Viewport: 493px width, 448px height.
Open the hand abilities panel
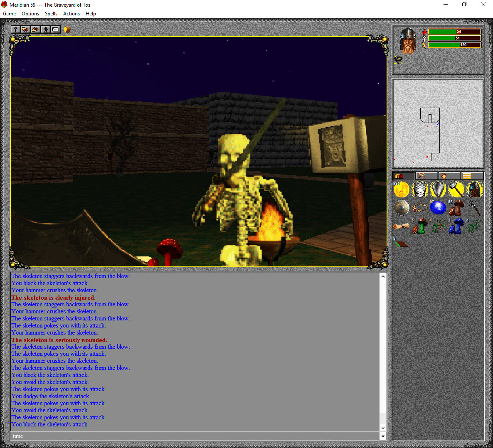pyautogui.click(x=450, y=175)
